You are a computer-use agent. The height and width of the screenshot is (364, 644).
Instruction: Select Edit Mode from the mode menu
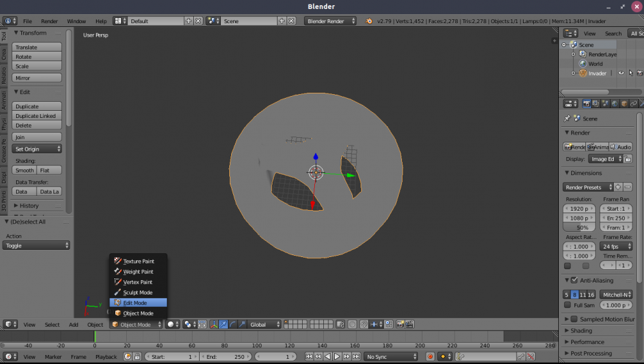[135, 303]
